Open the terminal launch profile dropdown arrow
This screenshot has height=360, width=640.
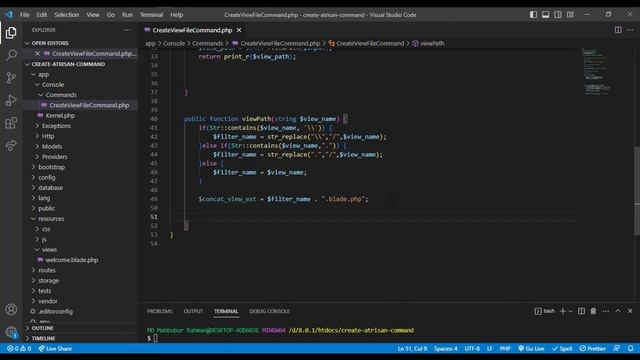coord(571,311)
